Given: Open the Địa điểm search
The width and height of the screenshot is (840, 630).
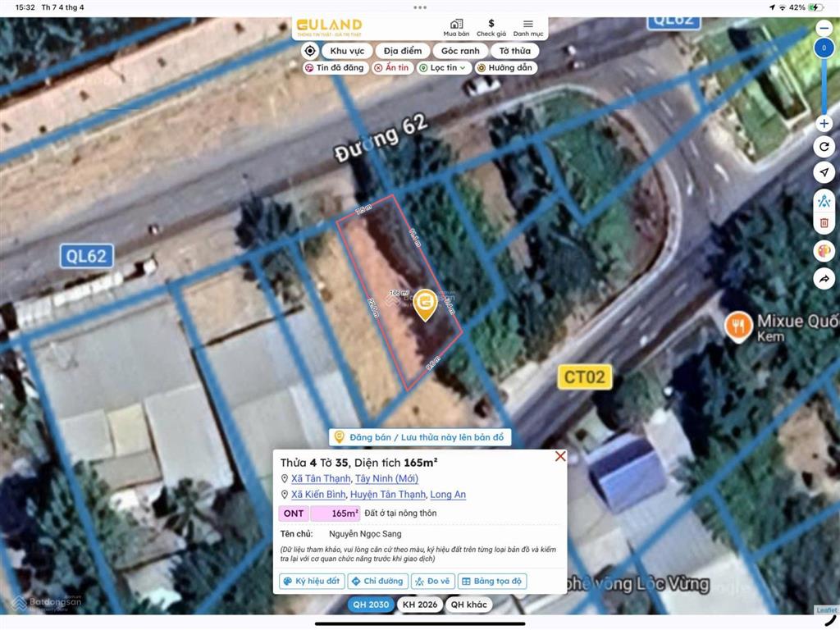Looking at the screenshot, I should (x=402, y=51).
